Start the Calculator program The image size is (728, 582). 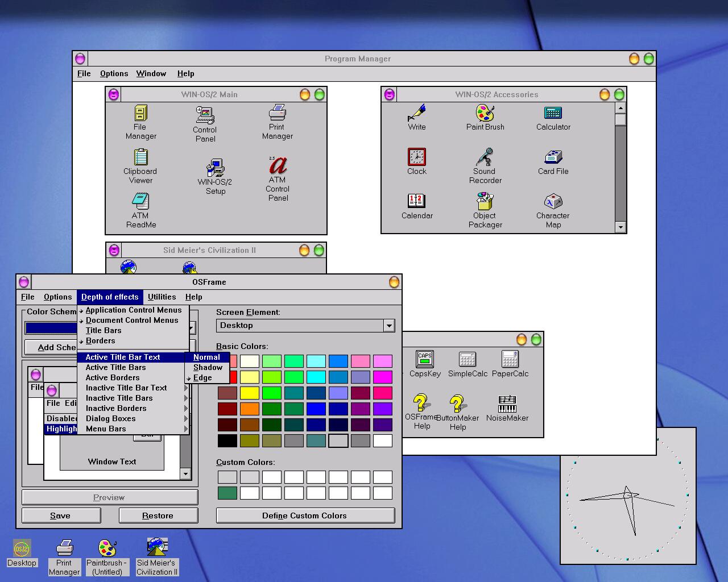(x=553, y=113)
